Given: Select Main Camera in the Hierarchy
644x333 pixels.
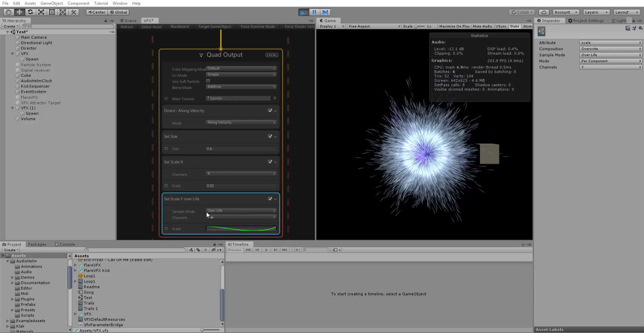Looking at the screenshot, I should tap(33, 38).
